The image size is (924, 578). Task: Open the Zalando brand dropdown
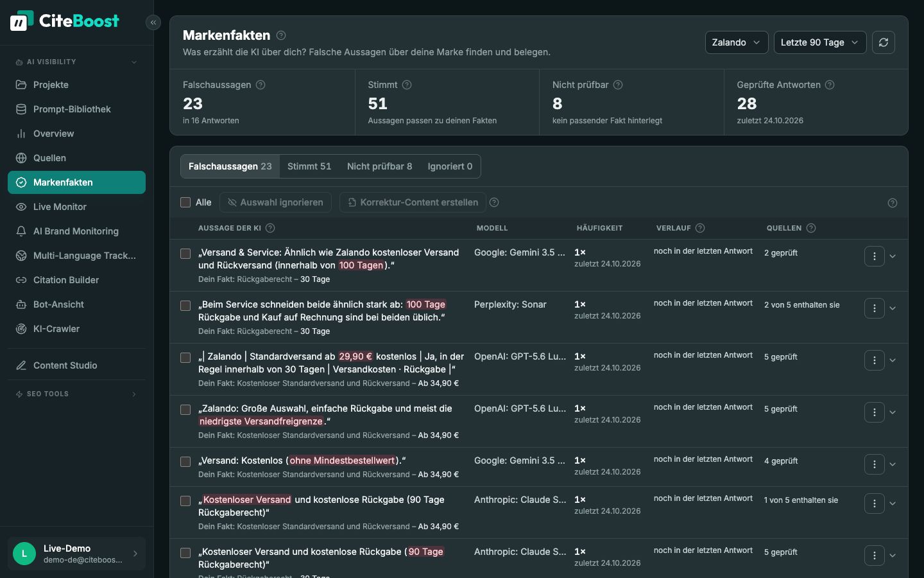(x=737, y=42)
